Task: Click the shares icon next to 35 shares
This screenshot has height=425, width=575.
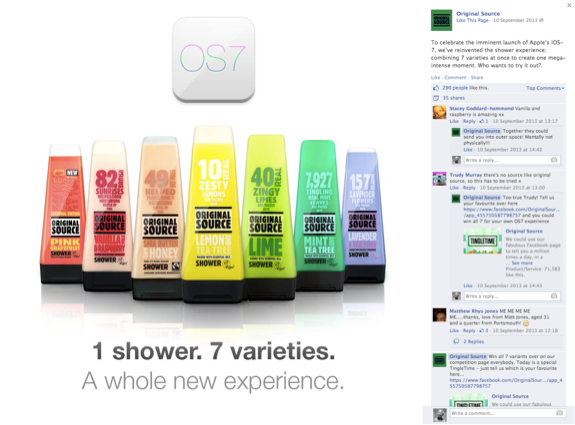Action: (x=436, y=98)
